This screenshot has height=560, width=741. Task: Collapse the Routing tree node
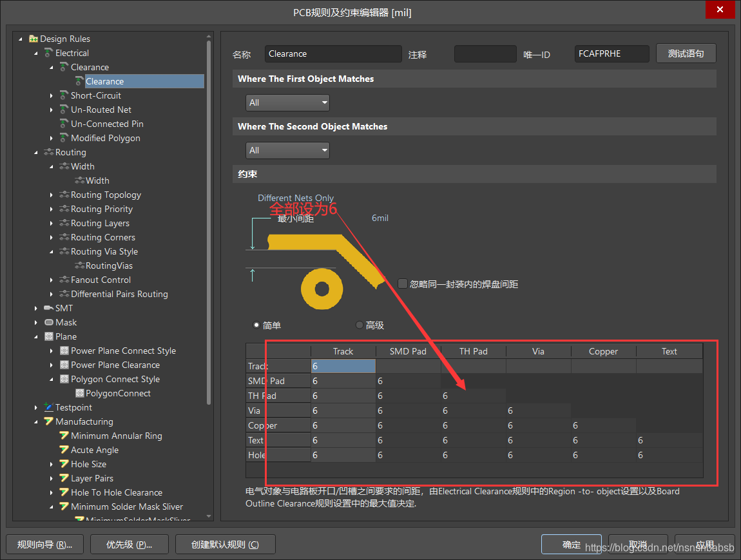click(x=36, y=153)
